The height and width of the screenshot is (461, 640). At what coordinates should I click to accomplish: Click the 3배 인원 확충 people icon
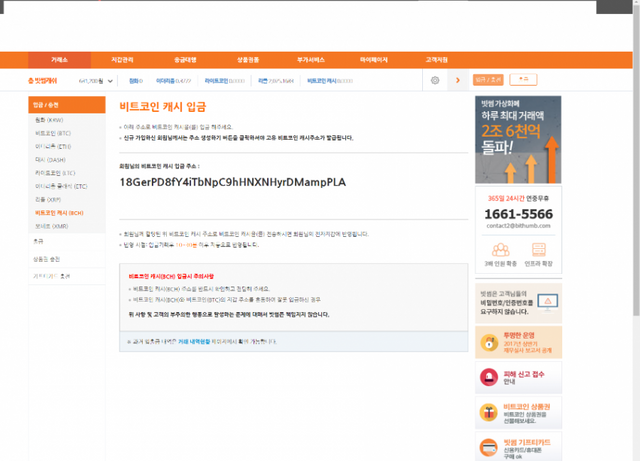(500, 250)
